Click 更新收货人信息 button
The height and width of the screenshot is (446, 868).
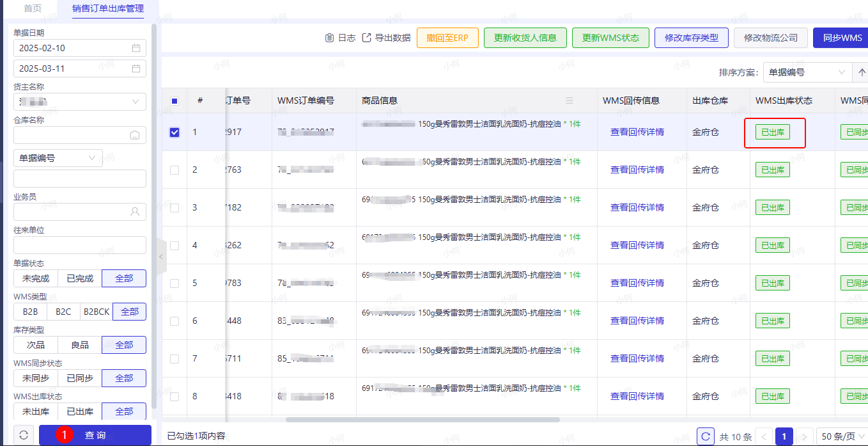(525, 38)
